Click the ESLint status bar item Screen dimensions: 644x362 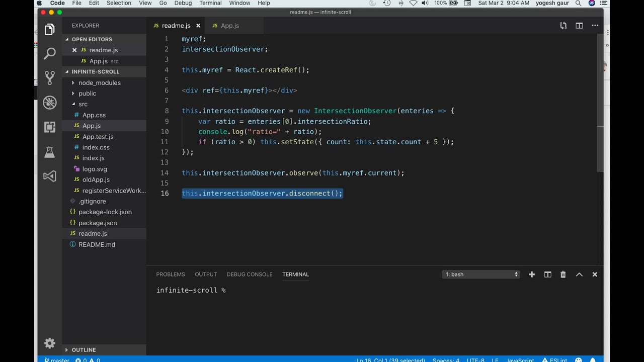click(x=554, y=359)
